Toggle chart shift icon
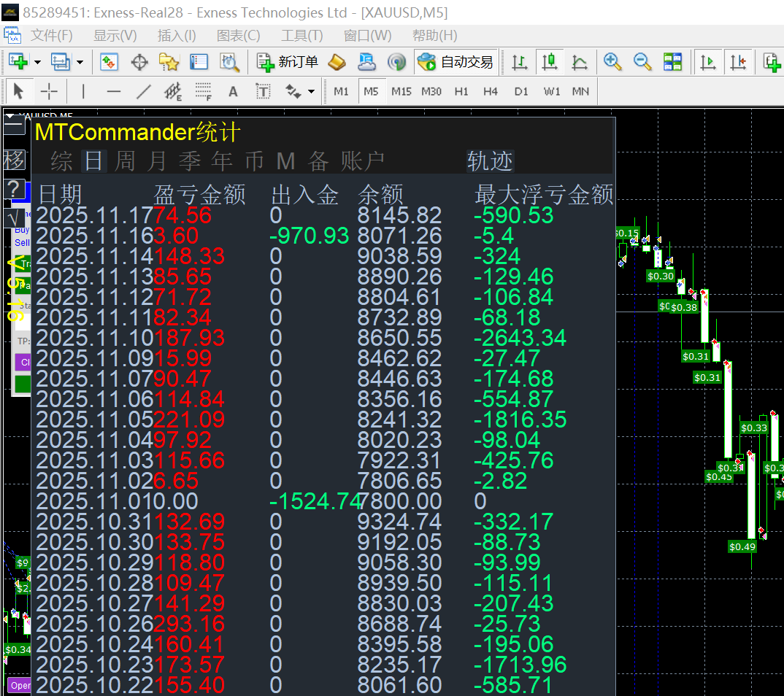The image size is (784, 696). click(x=738, y=62)
